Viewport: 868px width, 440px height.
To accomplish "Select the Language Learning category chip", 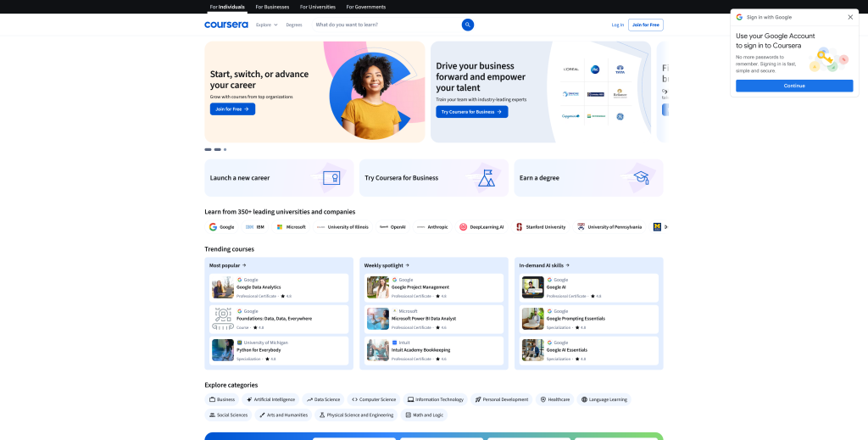I will 604,399.
